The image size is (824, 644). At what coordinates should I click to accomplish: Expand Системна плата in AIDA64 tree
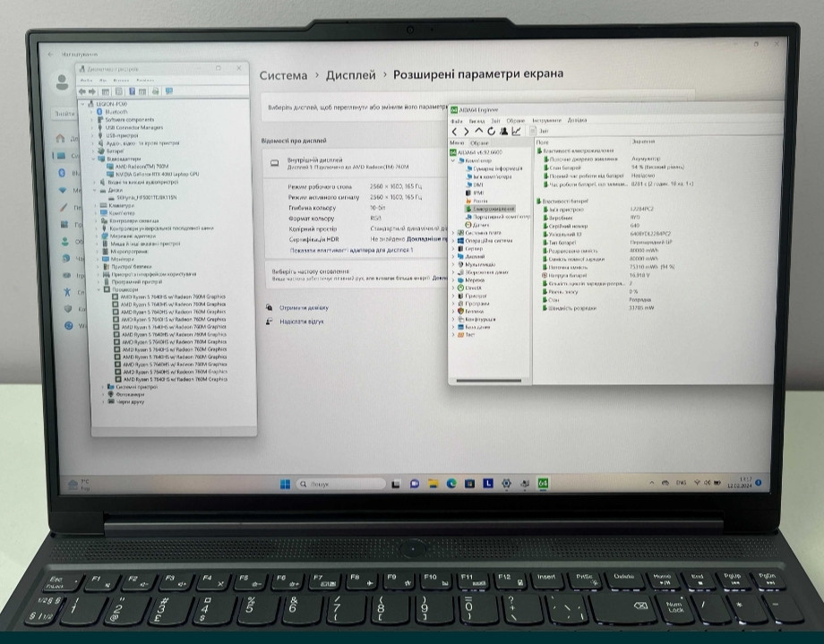tap(453, 233)
